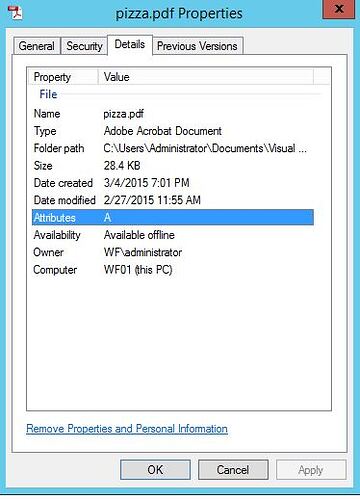The width and height of the screenshot is (360, 500).
Task: Confirm with the OK button
Action: [155, 470]
